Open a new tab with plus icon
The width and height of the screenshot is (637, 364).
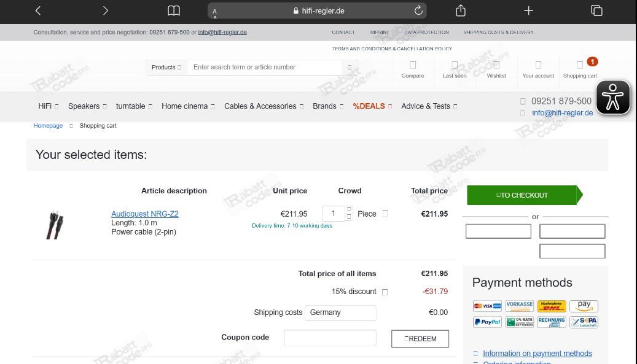[528, 10]
